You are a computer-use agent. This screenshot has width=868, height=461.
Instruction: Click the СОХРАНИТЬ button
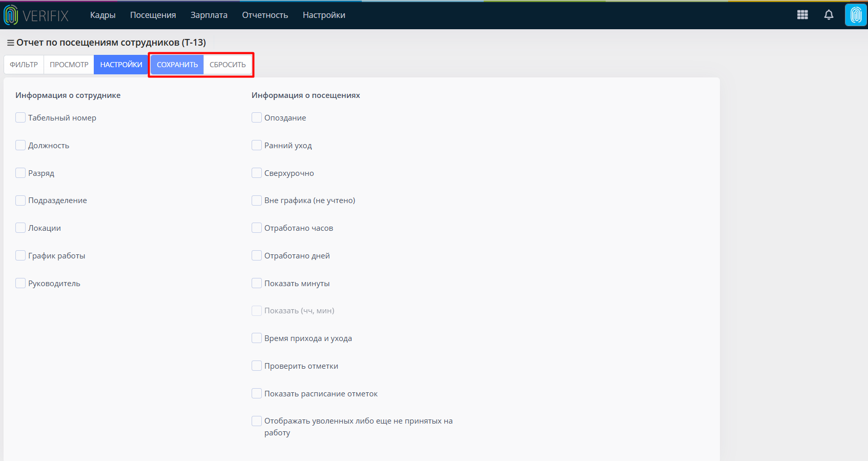pyautogui.click(x=177, y=65)
